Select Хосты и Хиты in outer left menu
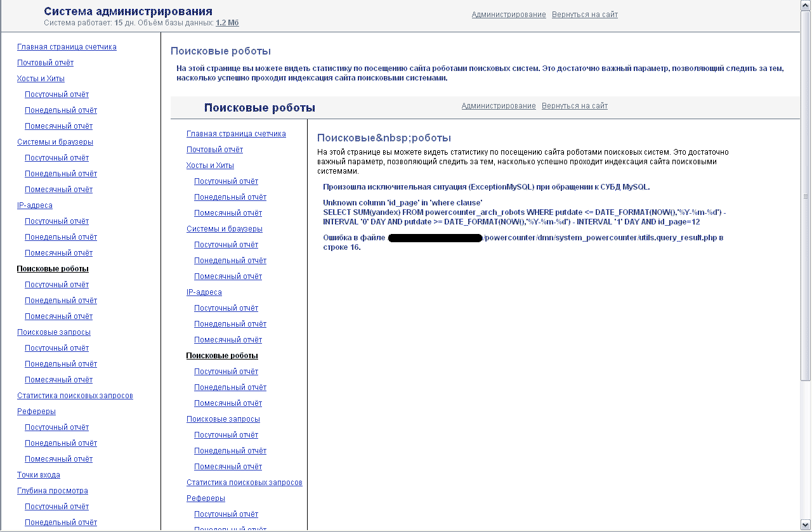Image resolution: width=812 pixels, height=532 pixels. click(x=41, y=79)
